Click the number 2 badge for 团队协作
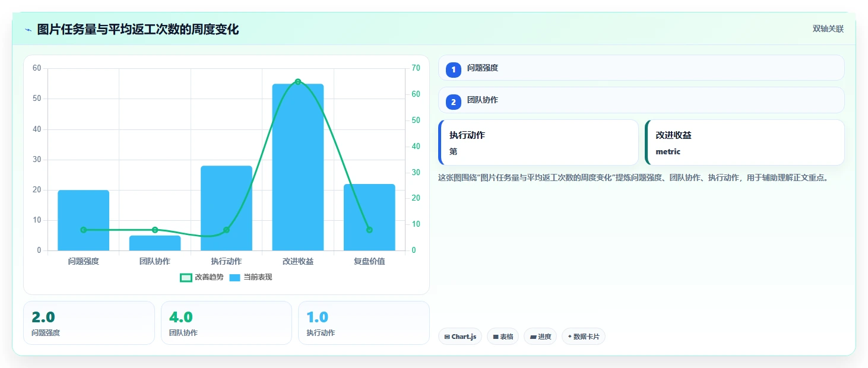868x368 pixels. (454, 102)
